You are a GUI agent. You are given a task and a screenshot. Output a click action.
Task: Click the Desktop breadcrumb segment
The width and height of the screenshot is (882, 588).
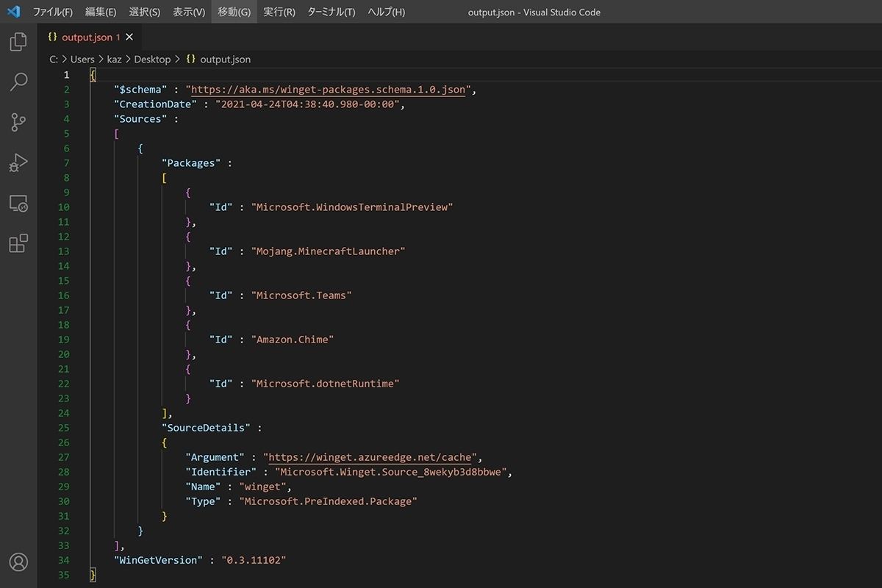(x=152, y=59)
